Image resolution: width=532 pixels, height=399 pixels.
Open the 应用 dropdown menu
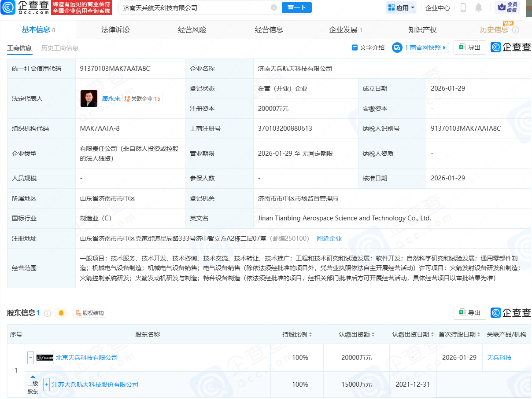pyautogui.click(x=401, y=7)
